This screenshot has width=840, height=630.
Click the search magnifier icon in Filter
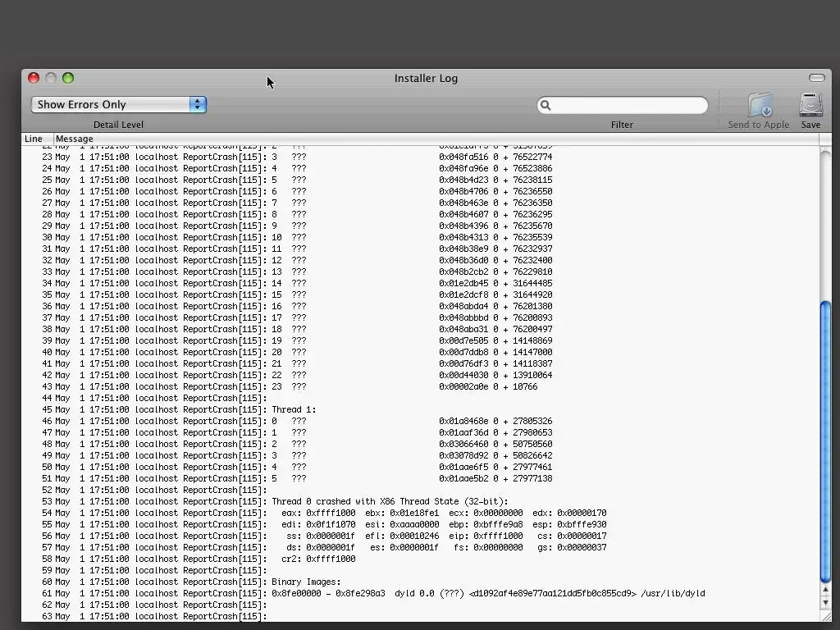click(x=546, y=105)
